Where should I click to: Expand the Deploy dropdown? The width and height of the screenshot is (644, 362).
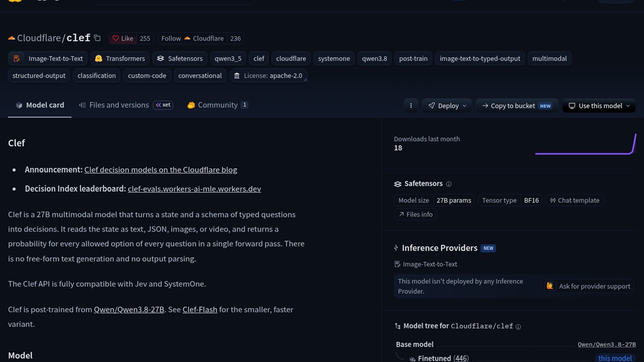tap(447, 106)
